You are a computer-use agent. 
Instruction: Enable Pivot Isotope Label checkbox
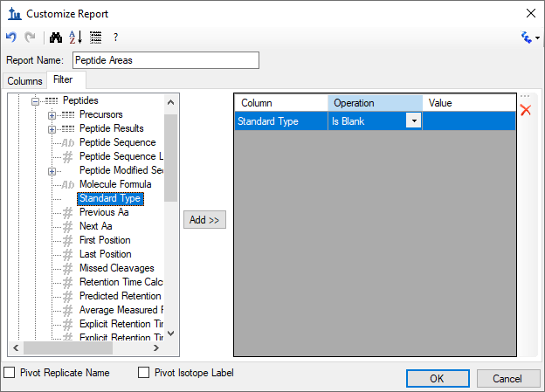(143, 373)
